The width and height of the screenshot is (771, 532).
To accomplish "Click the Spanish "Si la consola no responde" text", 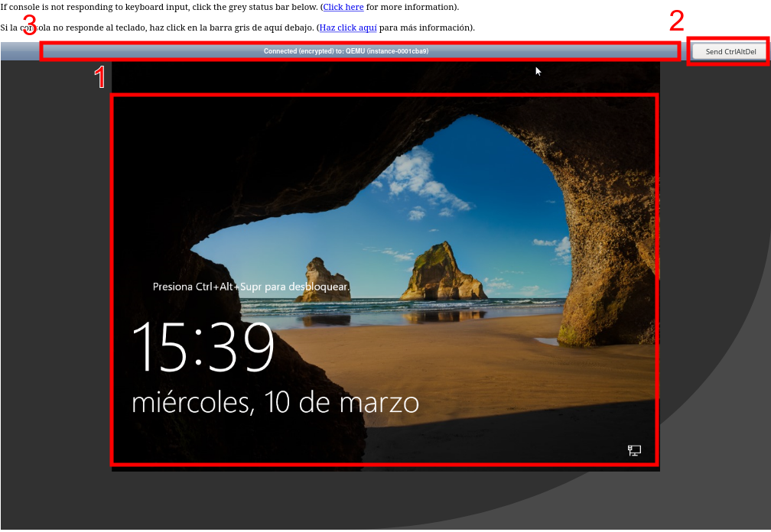I will coord(153,28).
